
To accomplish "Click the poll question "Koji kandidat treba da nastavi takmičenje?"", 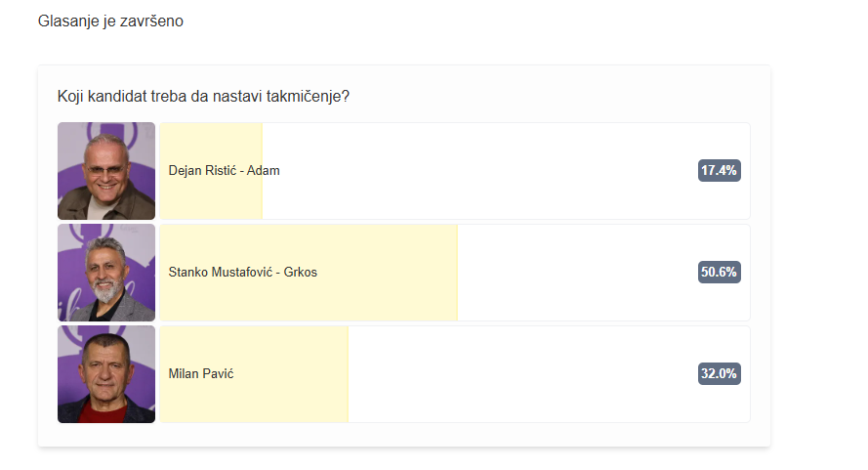I will 203,96.
